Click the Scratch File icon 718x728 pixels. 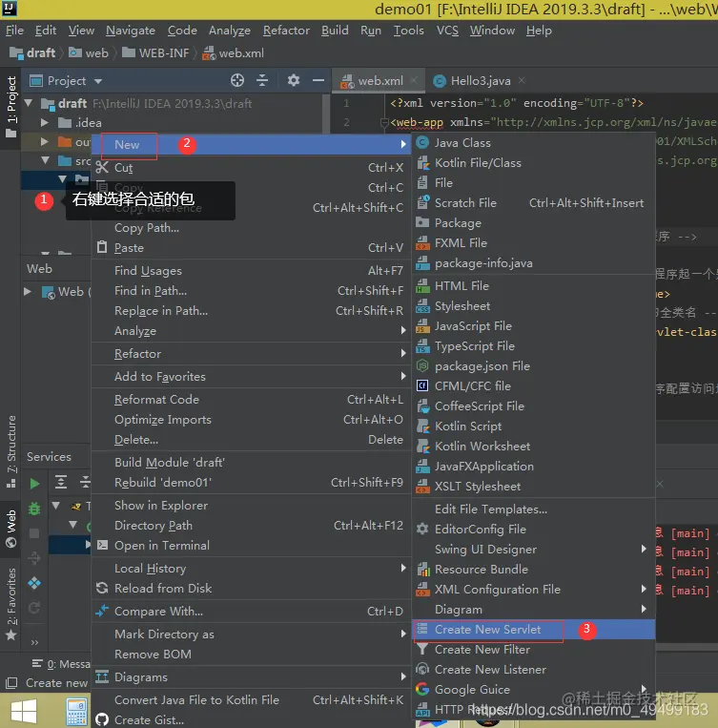(422, 202)
